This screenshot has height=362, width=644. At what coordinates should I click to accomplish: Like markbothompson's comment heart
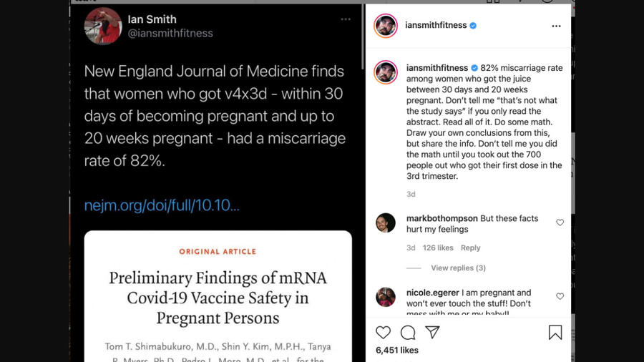pyautogui.click(x=560, y=222)
